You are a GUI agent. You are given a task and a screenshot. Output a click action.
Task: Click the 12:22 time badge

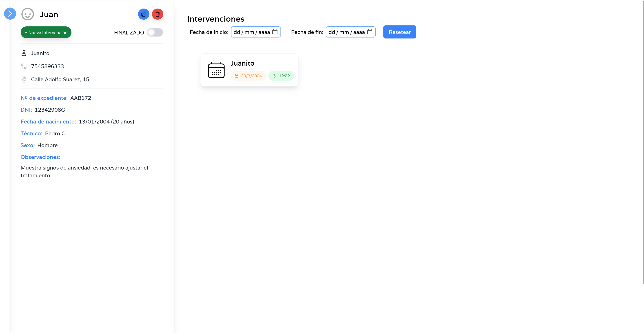281,76
